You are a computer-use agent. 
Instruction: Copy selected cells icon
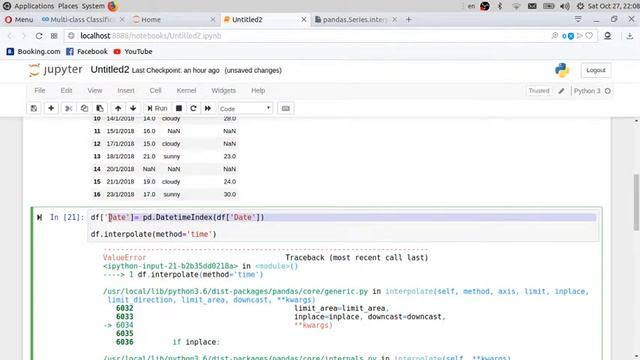tap(84, 108)
